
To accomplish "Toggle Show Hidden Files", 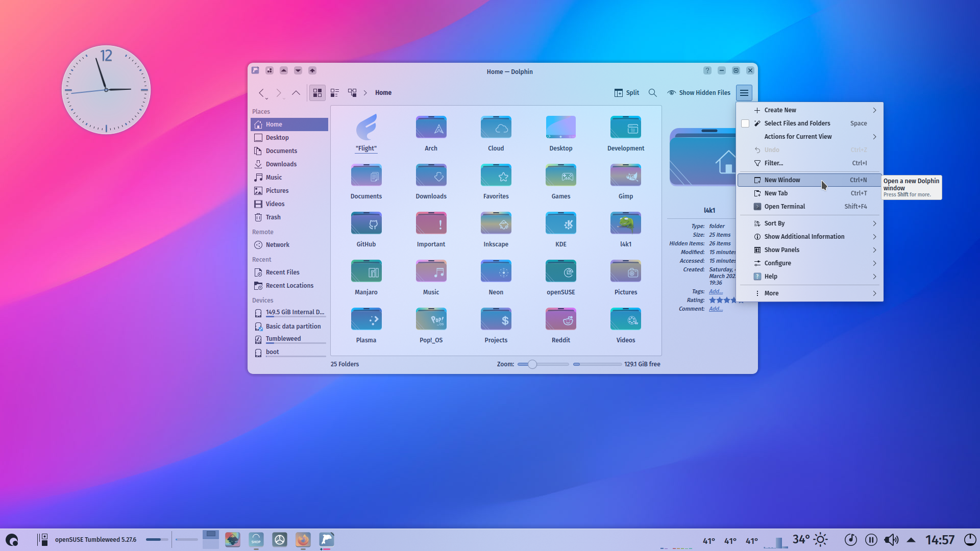I will point(699,93).
